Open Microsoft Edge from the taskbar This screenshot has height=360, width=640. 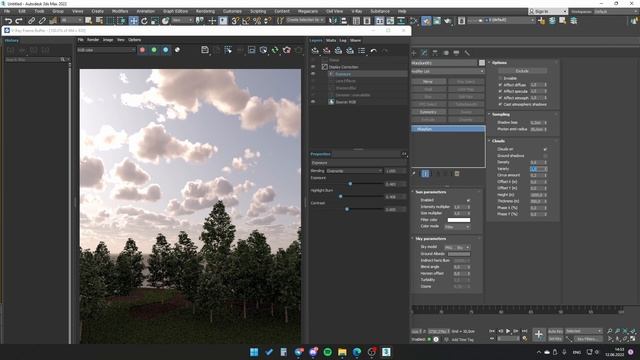point(357,352)
